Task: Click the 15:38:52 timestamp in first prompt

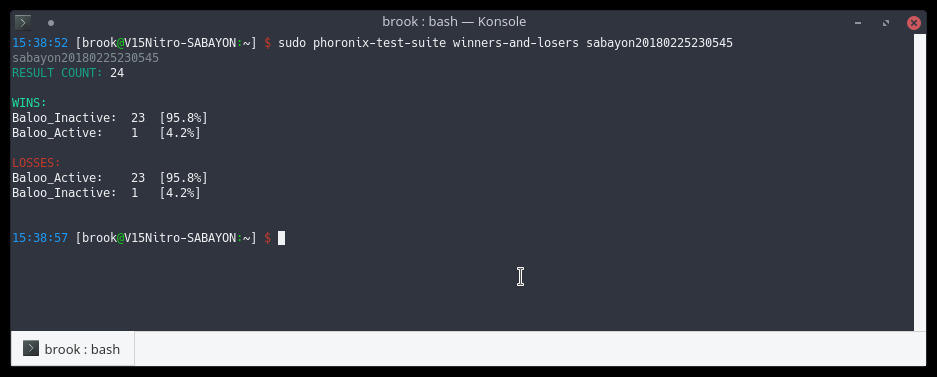Action: (40, 43)
